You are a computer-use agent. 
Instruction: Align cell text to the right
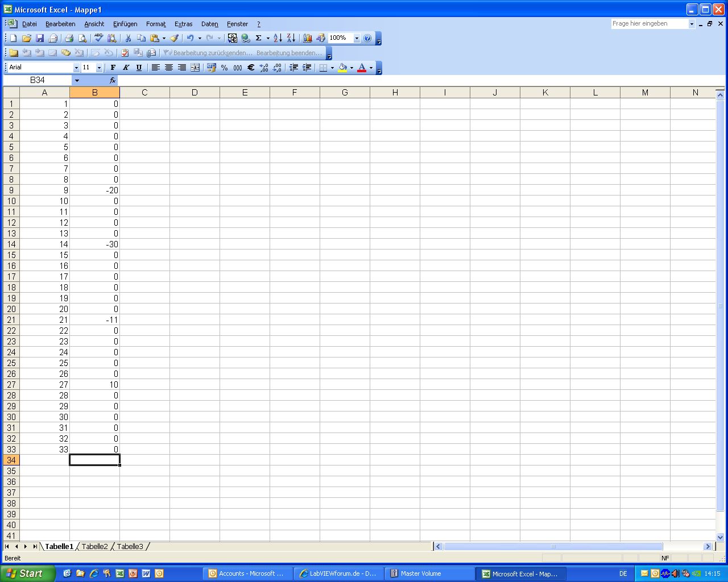click(x=182, y=68)
